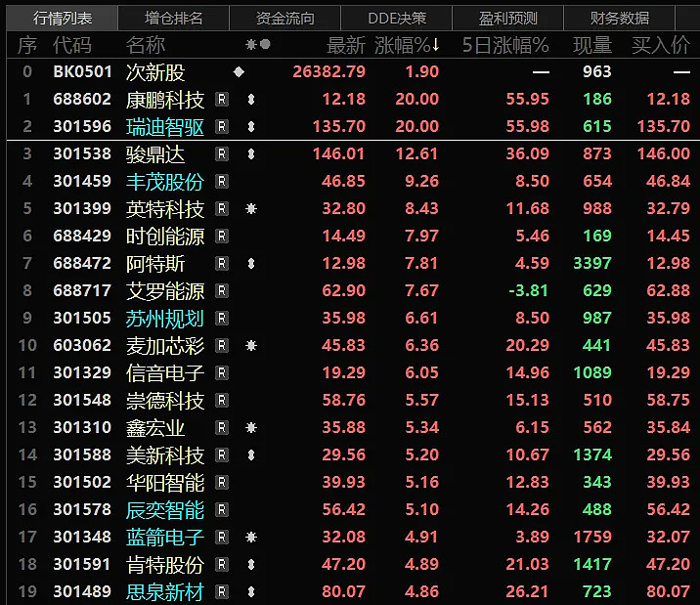The width and height of the screenshot is (700, 605).
Task: Click sector index value 26382.79
Action: 329,71
